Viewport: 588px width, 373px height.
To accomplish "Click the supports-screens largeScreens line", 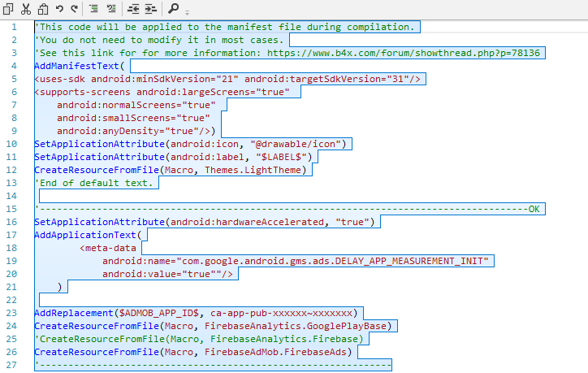I will click(x=162, y=92).
